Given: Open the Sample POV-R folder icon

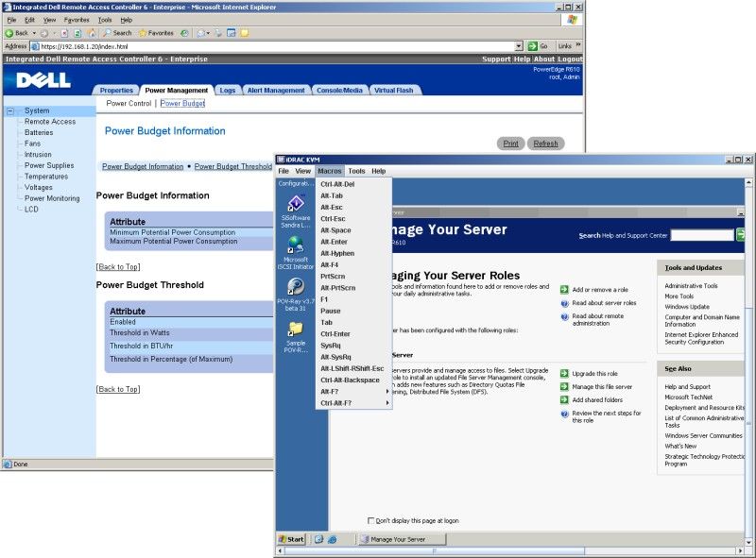Looking at the screenshot, I should pyautogui.click(x=296, y=336).
